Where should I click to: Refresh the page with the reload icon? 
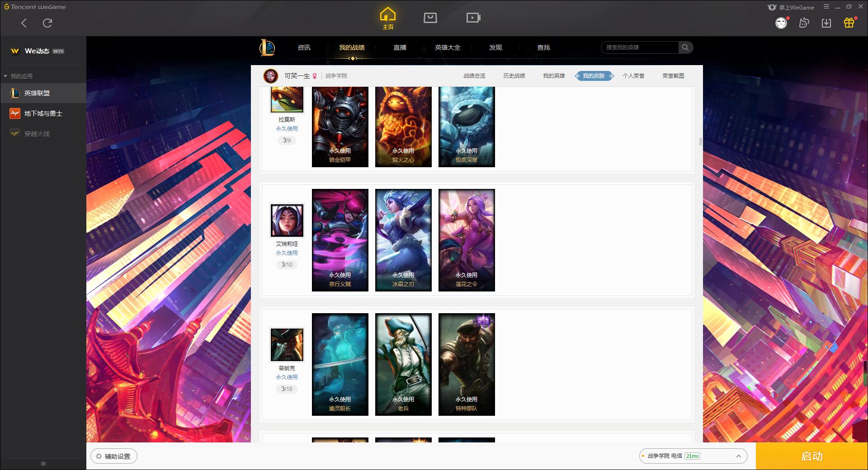pos(47,23)
